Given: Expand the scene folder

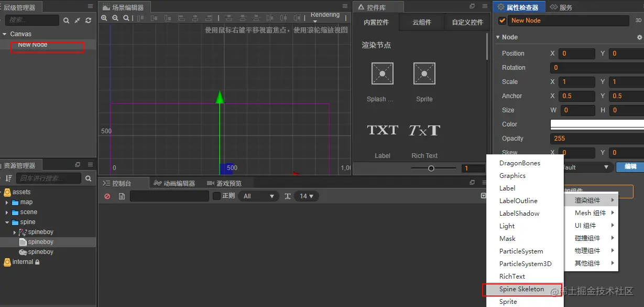Looking at the screenshot, I should click(x=7, y=212).
